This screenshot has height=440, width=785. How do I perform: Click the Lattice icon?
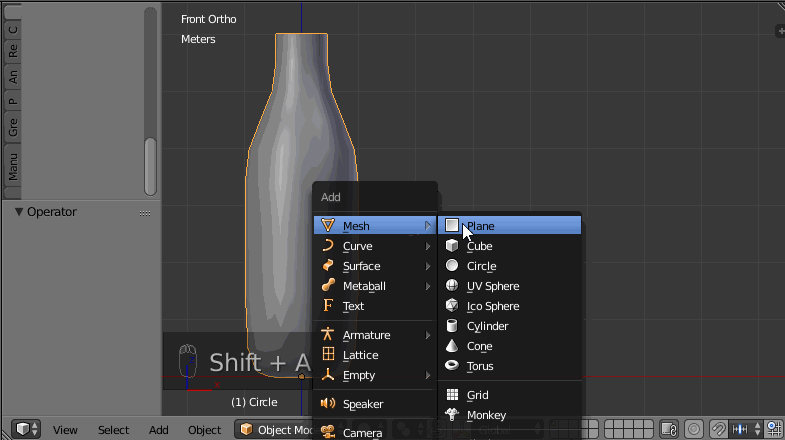coord(328,354)
